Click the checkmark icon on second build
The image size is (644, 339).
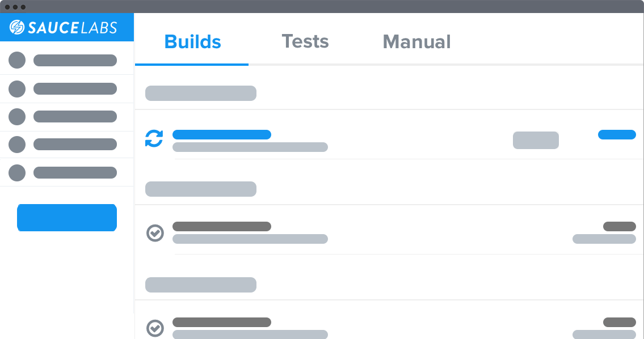point(155,233)
